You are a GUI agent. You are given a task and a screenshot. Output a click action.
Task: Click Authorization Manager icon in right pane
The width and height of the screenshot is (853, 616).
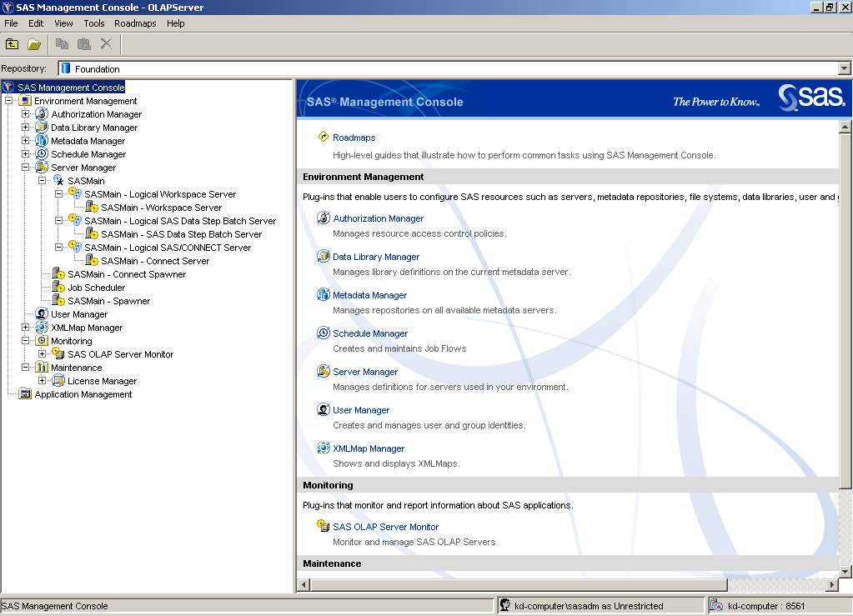pyautogui.click(x=324, y=218)
